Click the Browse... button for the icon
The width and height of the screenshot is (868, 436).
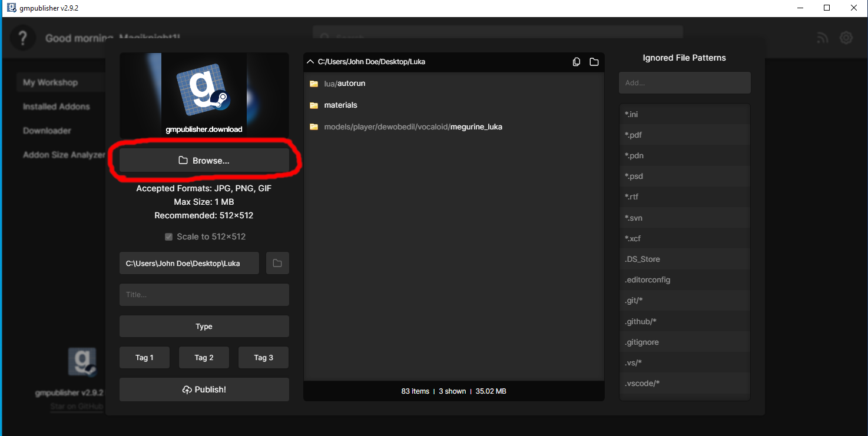(204, 161)
